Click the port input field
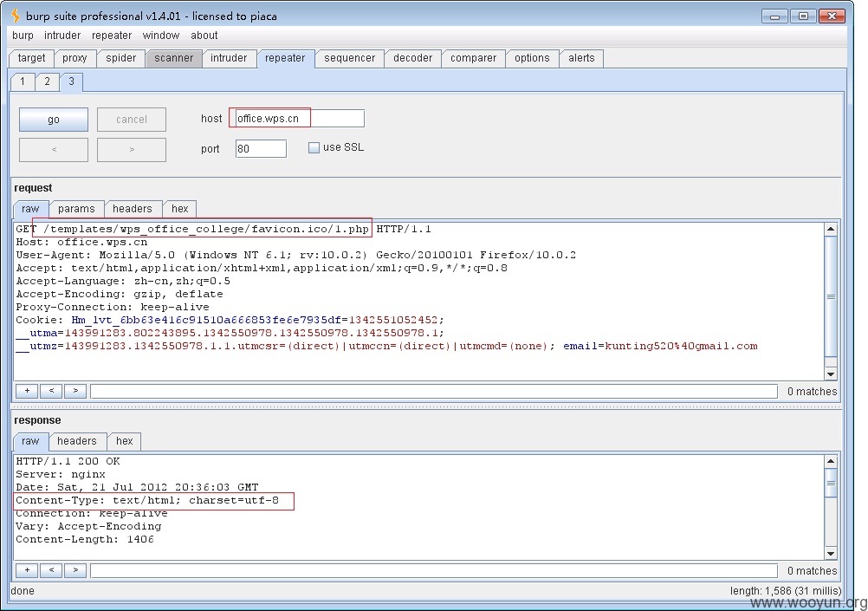 coord(261,148)
